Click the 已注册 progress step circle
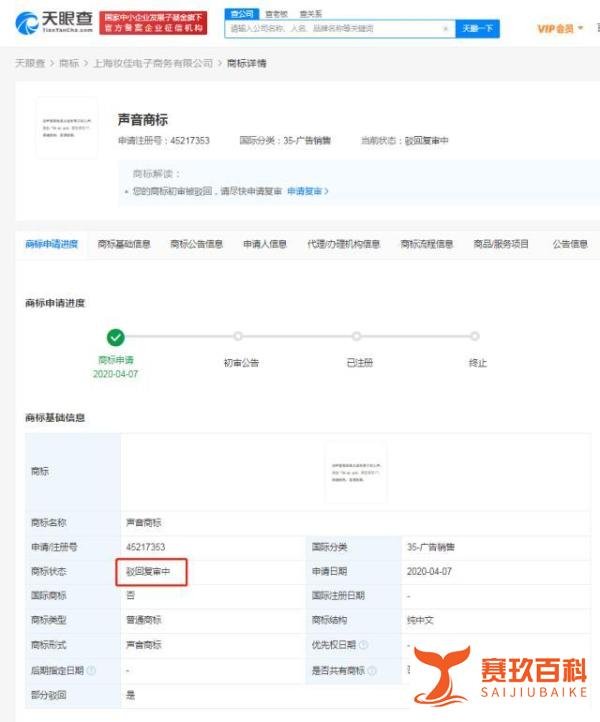The image size is (600, 722). coord(356,337)
